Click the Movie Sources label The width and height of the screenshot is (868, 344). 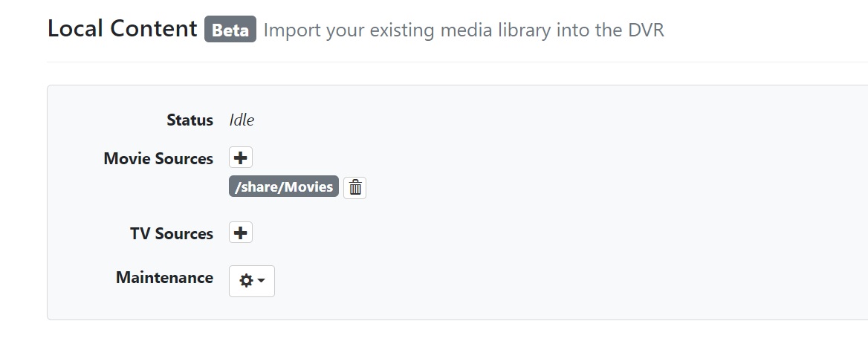(158, 158)
